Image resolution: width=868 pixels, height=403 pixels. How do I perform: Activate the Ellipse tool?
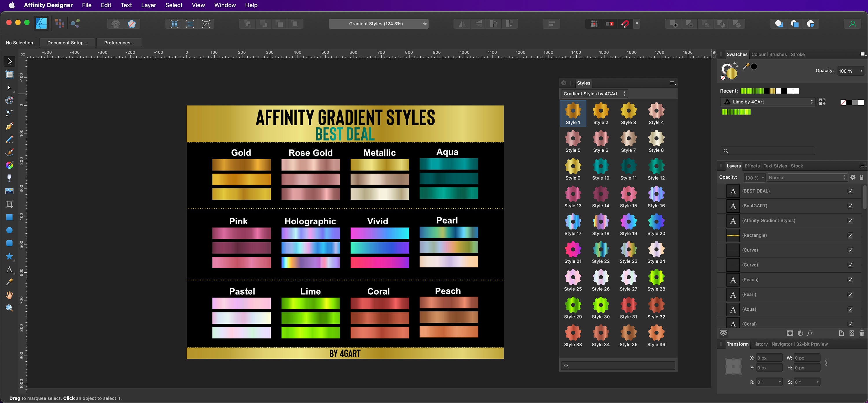(x=10, y=230)
